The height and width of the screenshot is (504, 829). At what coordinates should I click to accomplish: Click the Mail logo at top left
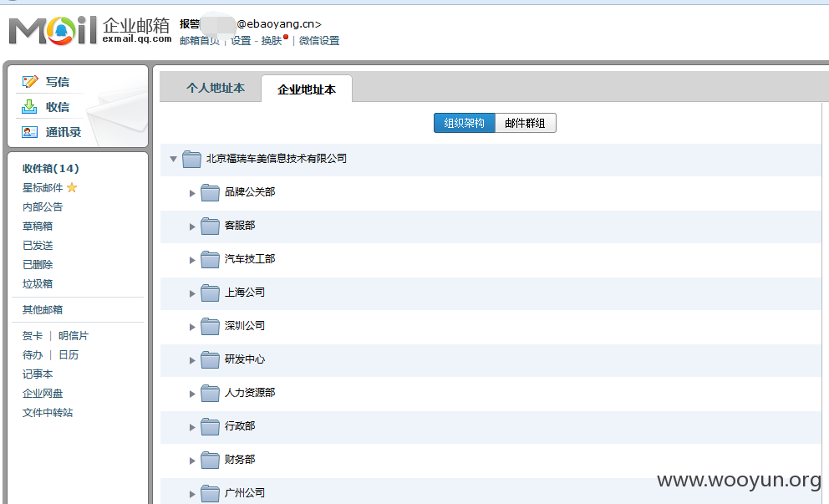(x=53, y=30)
